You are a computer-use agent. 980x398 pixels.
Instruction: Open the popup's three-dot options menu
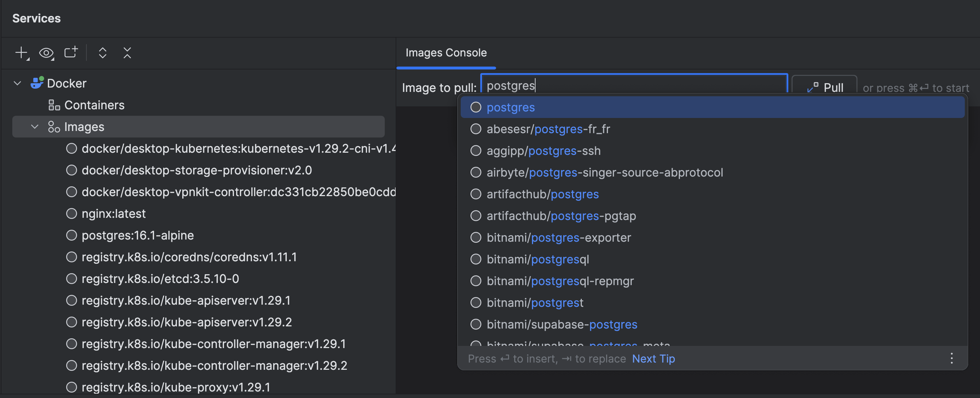[x=951, y=358]
